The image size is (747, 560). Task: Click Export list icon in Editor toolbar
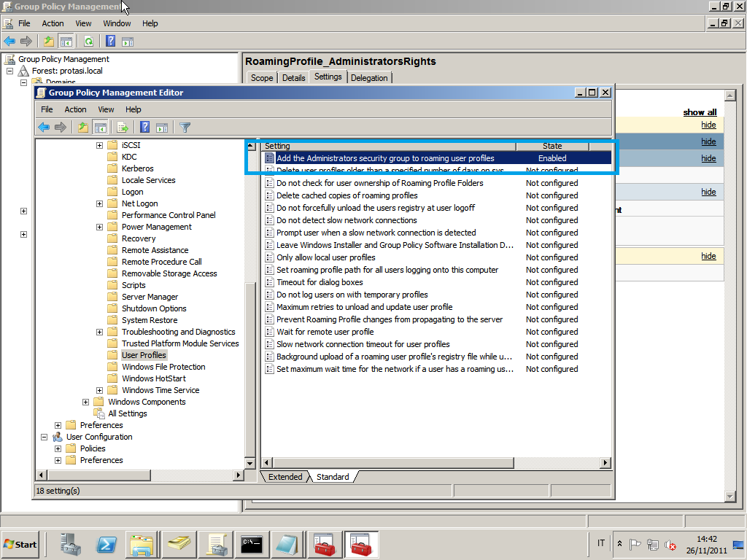(x=123, y=127)
